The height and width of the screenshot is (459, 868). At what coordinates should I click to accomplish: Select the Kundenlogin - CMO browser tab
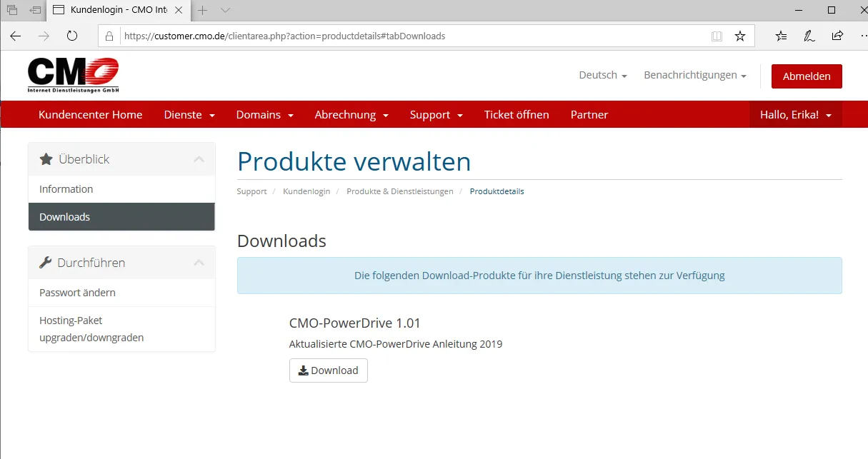(x=119, y=10)
